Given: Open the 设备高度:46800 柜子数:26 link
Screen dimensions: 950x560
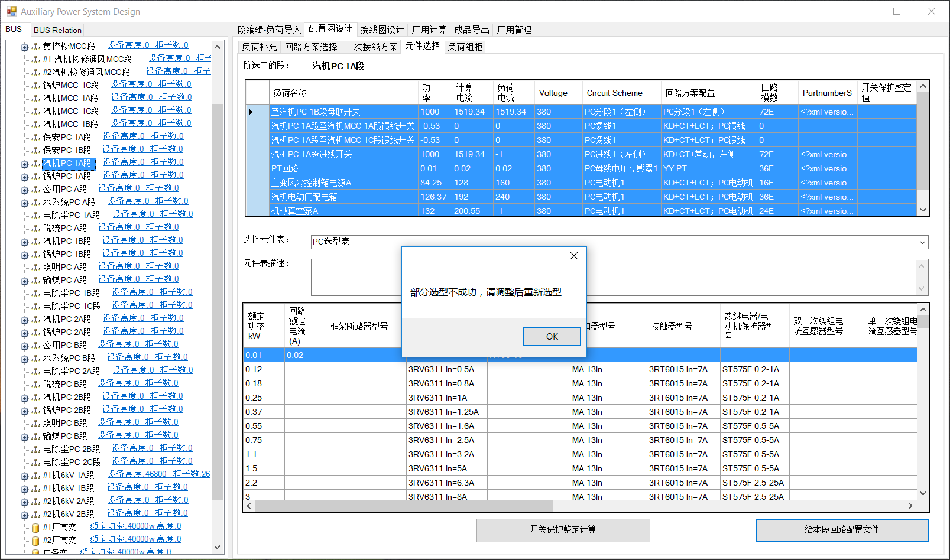Looking at the screenshot, I should tap(158, 474).
